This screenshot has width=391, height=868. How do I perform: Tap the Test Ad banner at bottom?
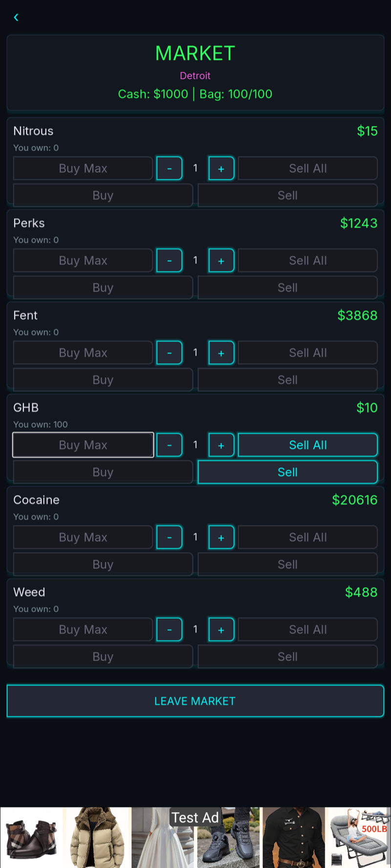pos(195,817)
